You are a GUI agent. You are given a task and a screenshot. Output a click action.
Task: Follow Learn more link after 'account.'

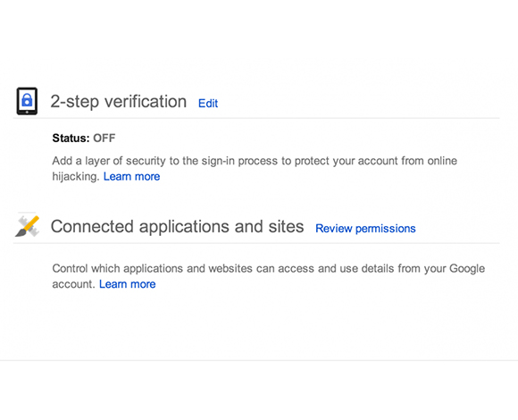[127, 284]
